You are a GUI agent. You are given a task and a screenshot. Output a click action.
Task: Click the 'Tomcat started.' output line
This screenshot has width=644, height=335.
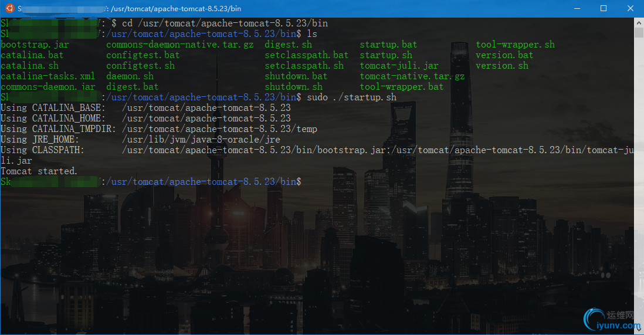pos(39,171)
